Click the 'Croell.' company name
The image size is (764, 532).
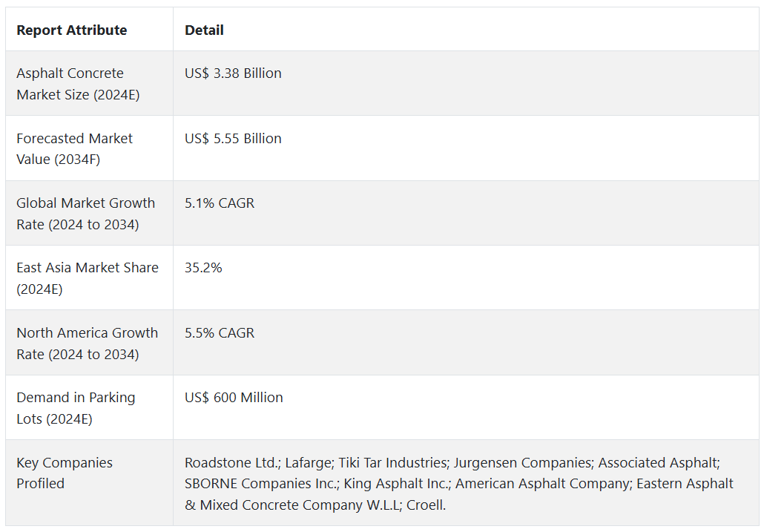pyautogui.click(x=427, y=505)
